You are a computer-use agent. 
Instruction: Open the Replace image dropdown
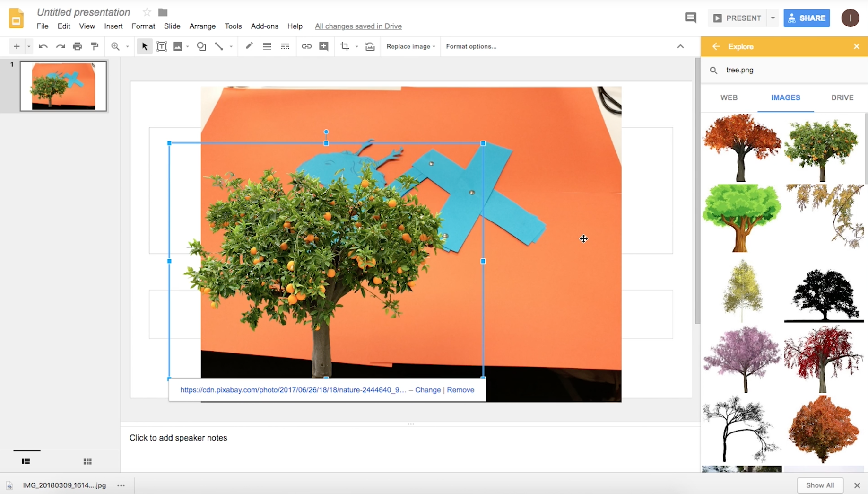coord(410,46)
